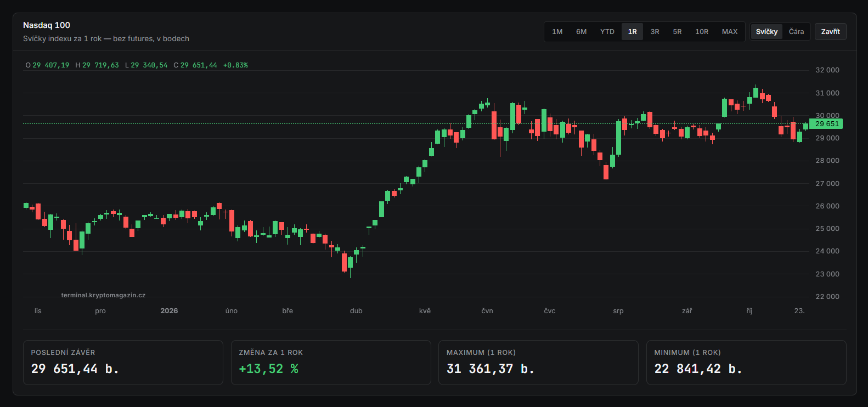868x407 pixels.
Task: Show the MAX time range
Action: tap(729, 32)
